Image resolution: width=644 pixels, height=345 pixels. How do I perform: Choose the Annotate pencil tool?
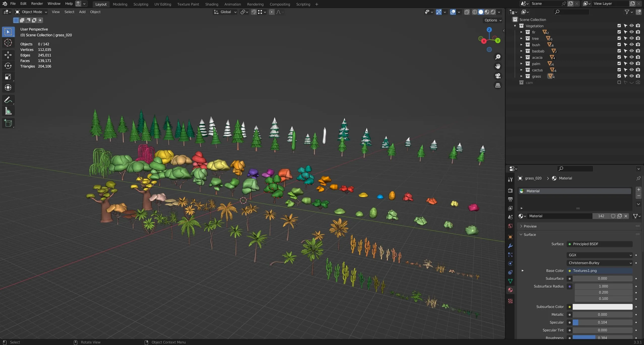[x=8, y=100]
